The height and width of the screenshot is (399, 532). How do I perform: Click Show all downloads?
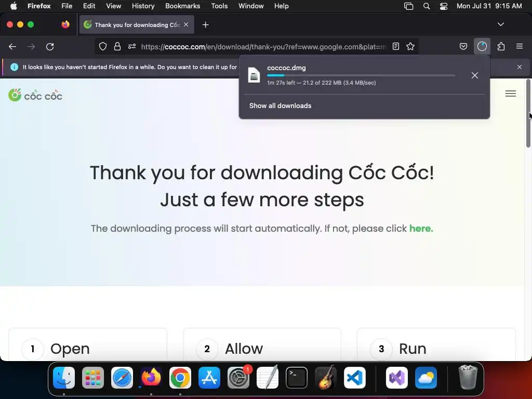click(280, 105)
